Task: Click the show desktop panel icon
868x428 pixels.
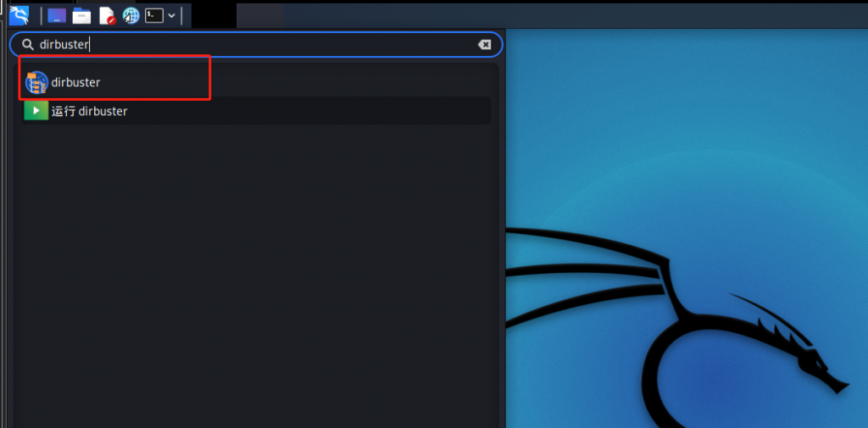Action: [57, 15]
